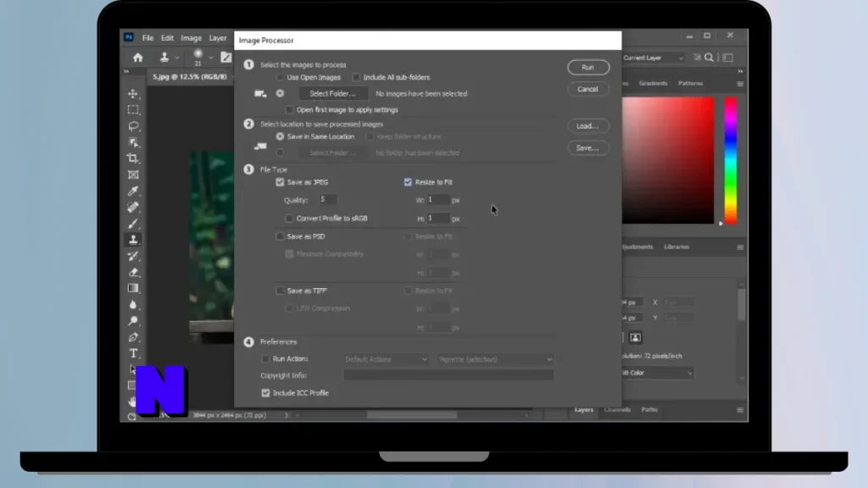Select the Frame tool
Viewport: 868px width, 488px height.
(133, 175)
